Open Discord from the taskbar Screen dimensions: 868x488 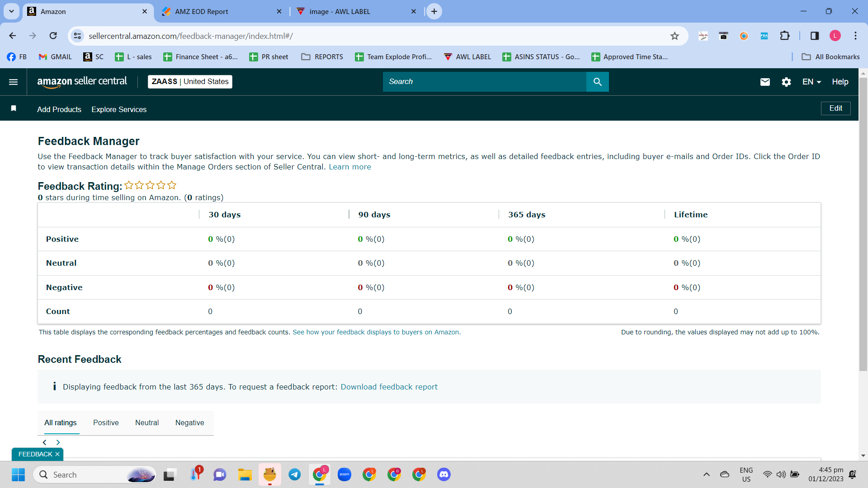[444, 474]
